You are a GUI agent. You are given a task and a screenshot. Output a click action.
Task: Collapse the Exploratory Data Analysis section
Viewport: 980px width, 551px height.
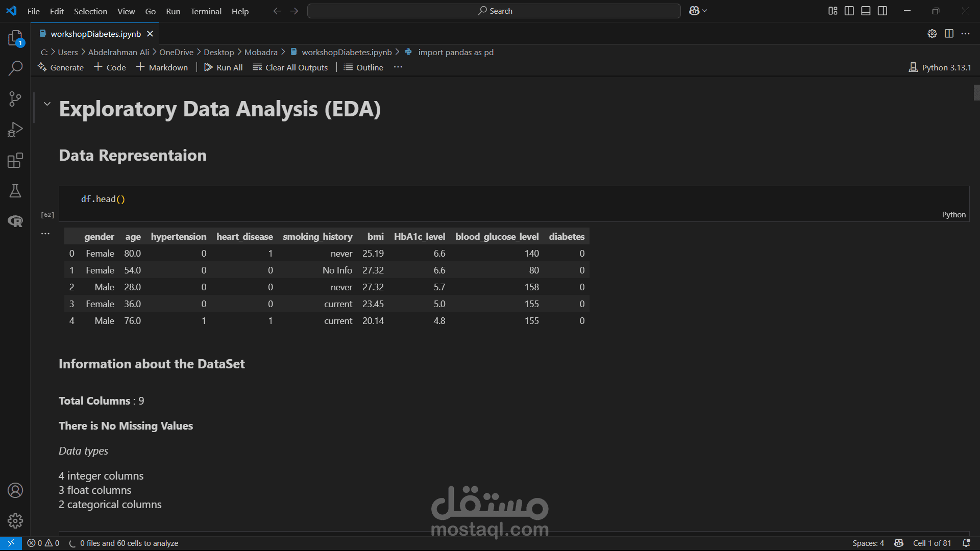pyautogui.click(x=47, y=104)
